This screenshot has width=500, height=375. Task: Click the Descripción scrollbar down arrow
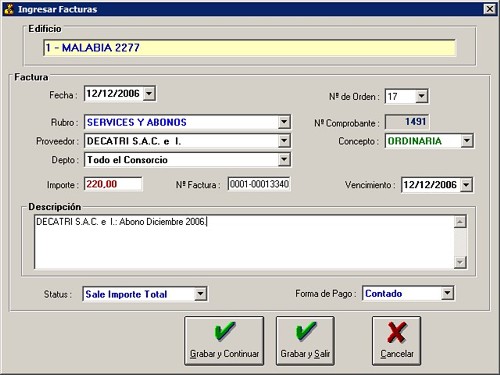pyautogui.click(x=460, y=262)
